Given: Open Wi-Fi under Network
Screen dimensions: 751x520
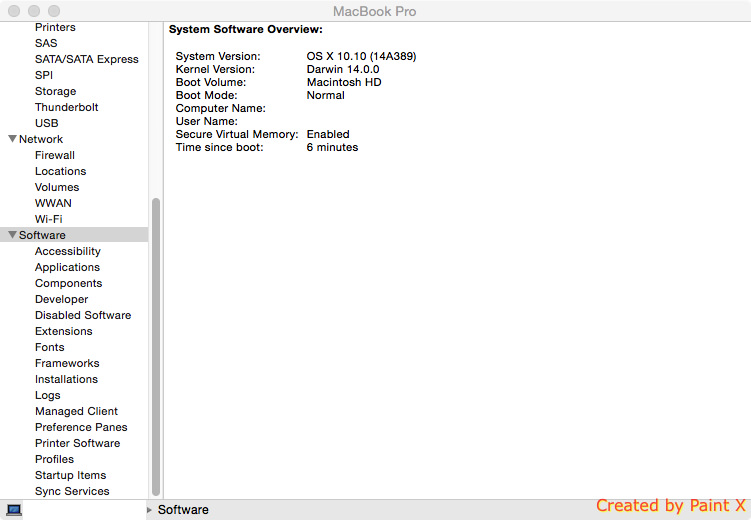Looking at the screenshot, I should pyautogui.click(x=48, y=219).
